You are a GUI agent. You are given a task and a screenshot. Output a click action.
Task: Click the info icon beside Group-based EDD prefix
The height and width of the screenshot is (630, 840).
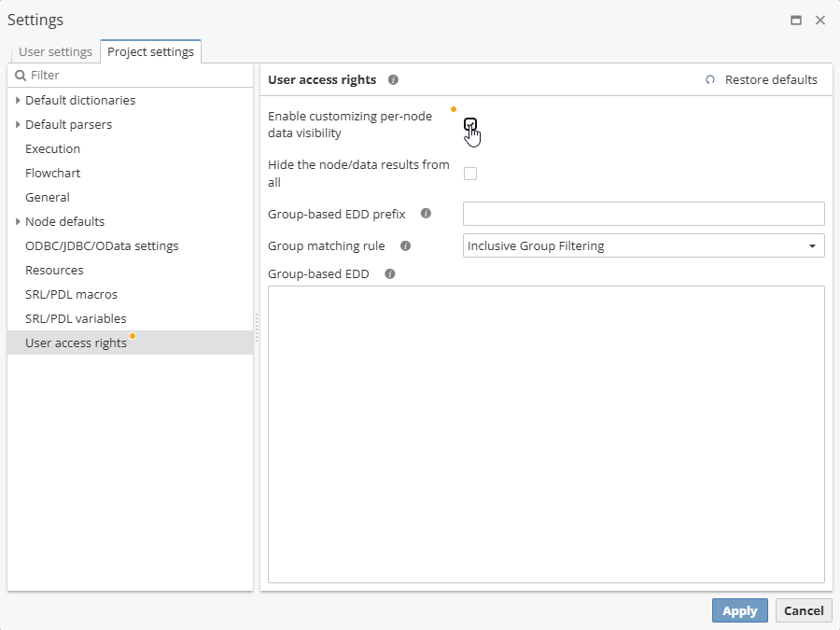[426, 214]
